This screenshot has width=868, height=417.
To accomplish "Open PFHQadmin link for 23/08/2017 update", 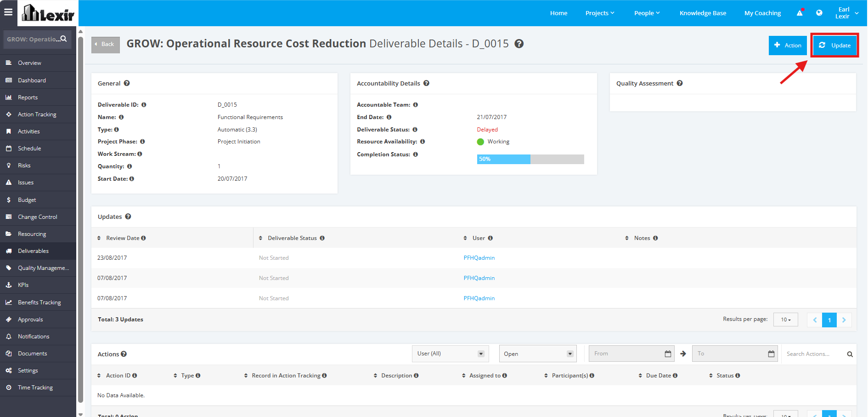I will [479, 258].
